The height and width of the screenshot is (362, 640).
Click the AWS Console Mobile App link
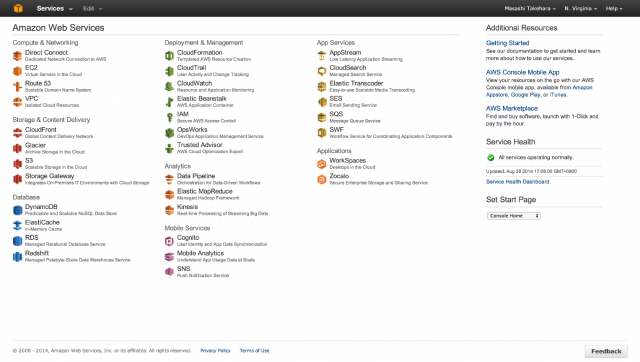tap(522, 72)
